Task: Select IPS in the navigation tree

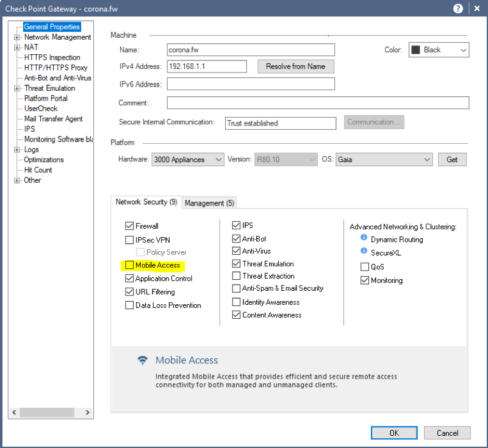Action: click(x=30, y=129)
